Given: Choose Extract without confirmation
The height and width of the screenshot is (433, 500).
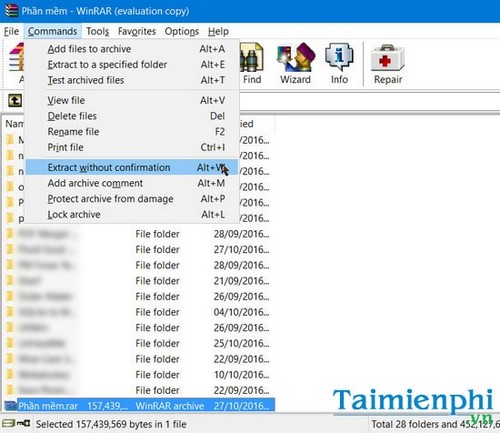Looking at the screenshot, I should 132,167.
